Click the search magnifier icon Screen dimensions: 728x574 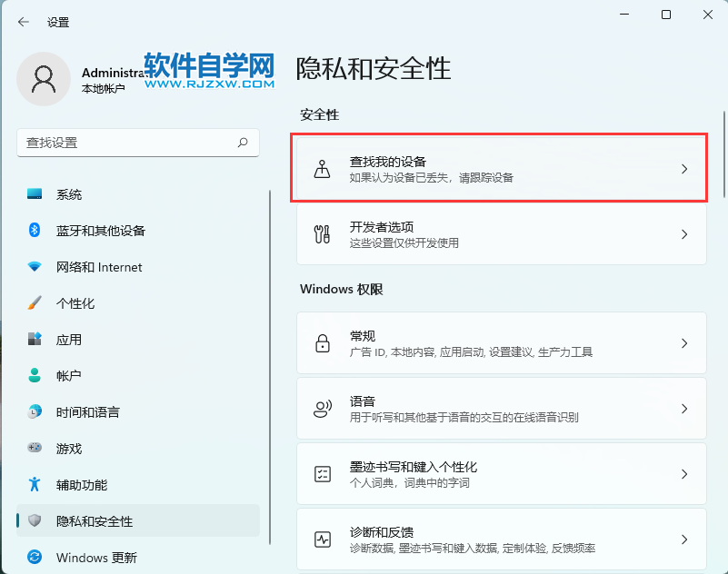[x=243, y=143]
